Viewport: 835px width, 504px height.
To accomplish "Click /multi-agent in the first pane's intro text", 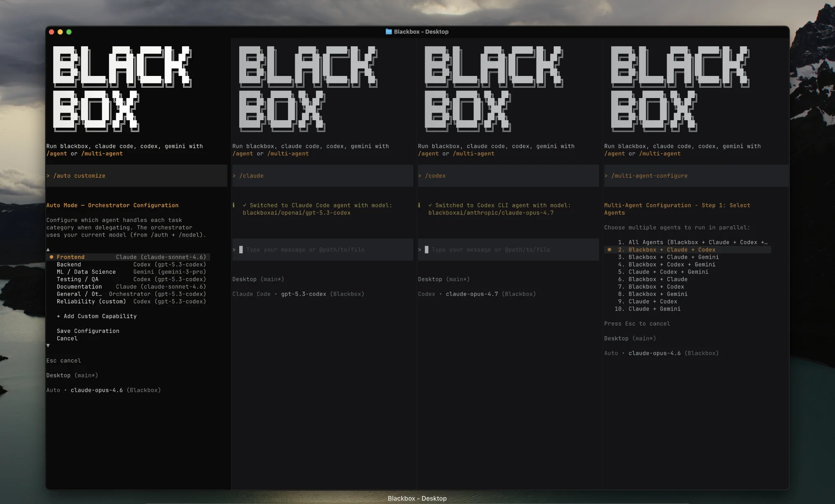I will click(102, 154).
